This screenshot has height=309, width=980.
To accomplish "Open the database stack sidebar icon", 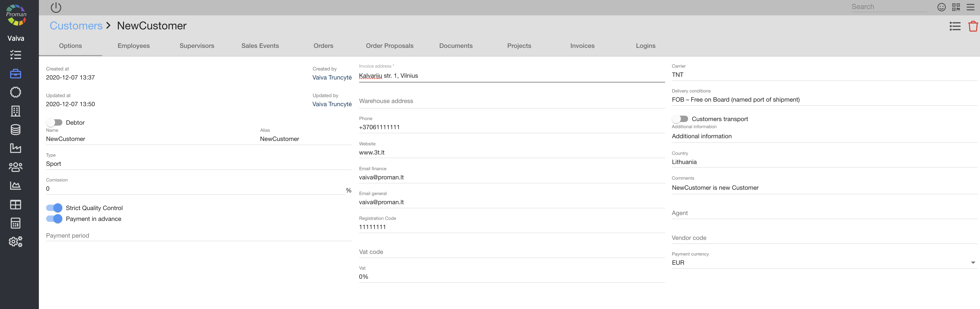I will [16, 130].
